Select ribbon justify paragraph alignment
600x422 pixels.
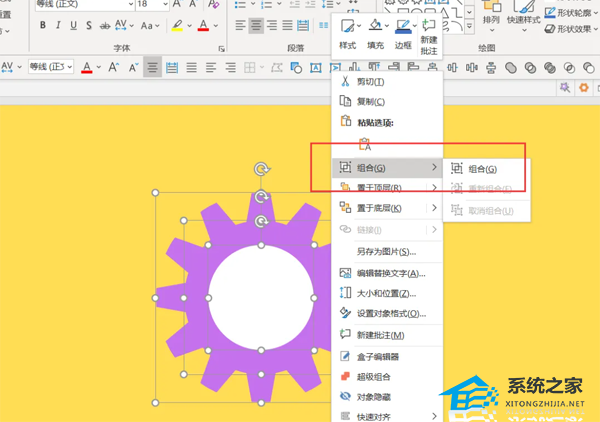tap(287, 26)
